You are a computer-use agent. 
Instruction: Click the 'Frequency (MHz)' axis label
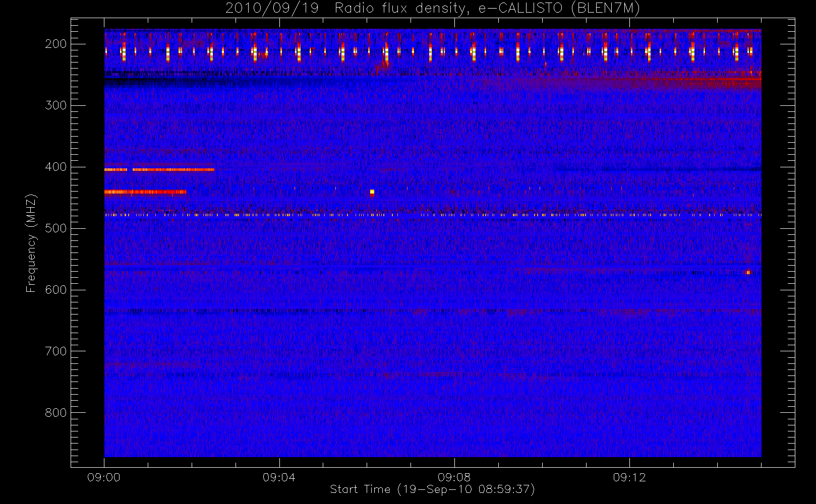(x=31, y=243)
